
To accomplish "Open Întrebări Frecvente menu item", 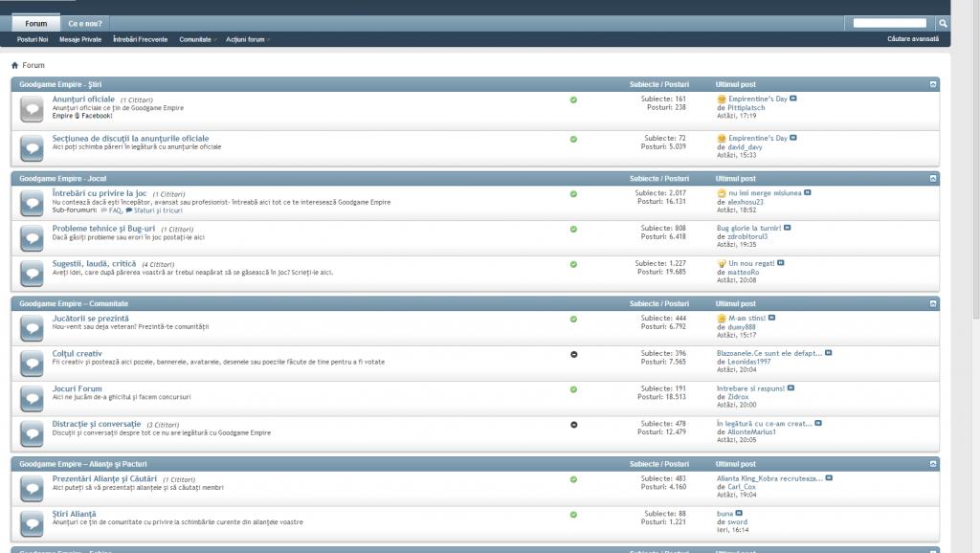I will click(140, 39).
